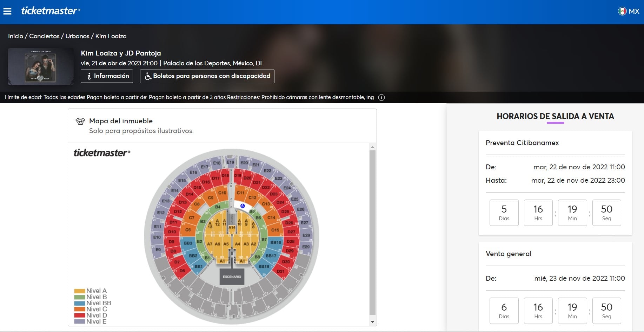Click the event poster thumbnail
Viewport: 644px width, 332px height.
(x=41, y=67)
